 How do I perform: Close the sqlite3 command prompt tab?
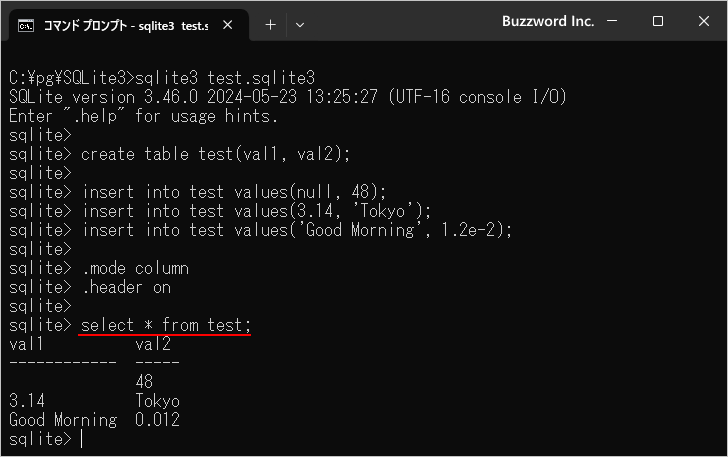point(228,25)
